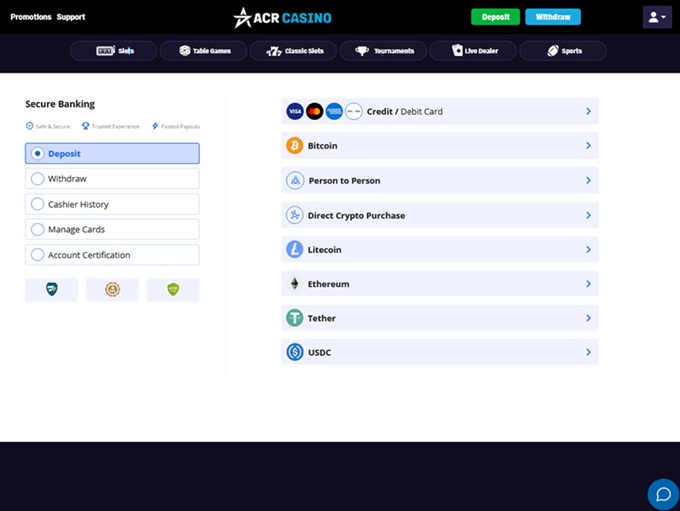Click the USDC coin icon

pyautogui.click(x=294, y=352)
